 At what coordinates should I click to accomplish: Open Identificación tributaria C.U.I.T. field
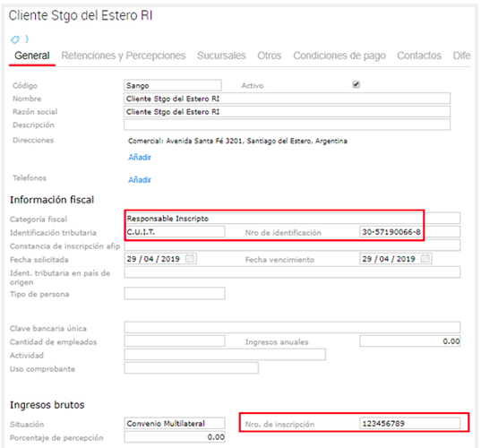tap(175, 232)
